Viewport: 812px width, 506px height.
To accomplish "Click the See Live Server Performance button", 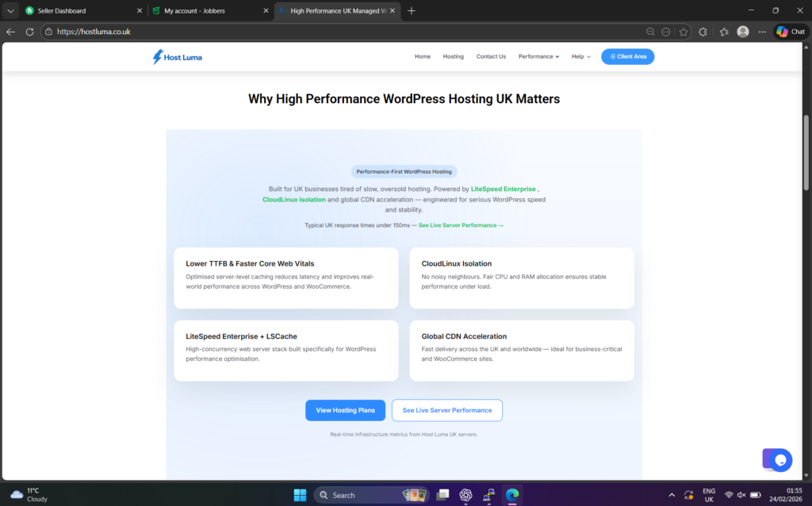I will coord(447,410).
